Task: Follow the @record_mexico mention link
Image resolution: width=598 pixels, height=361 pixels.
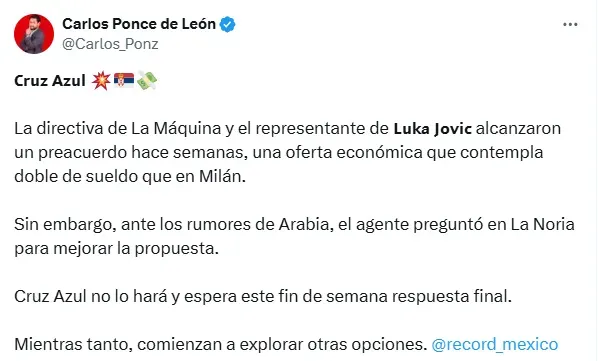Action: (495, 345)
